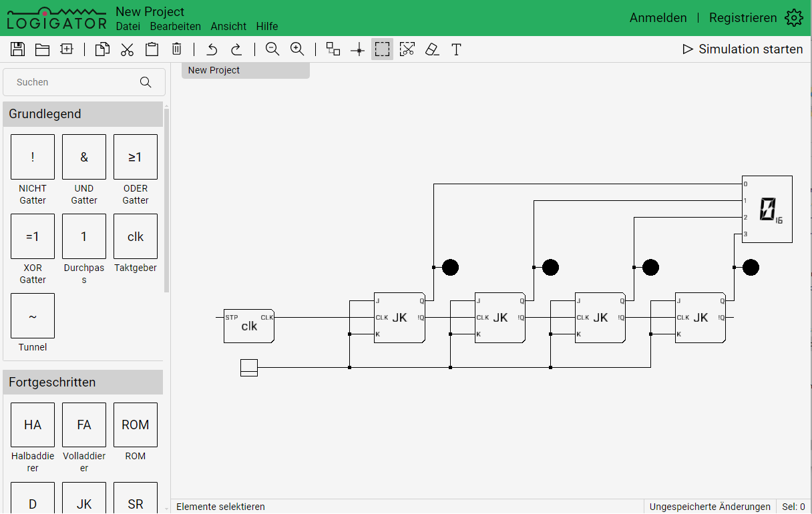Copy selection with the copy icon
This screenshot has height=514, width=812.
pyautogui.click(x=102, y=49)
